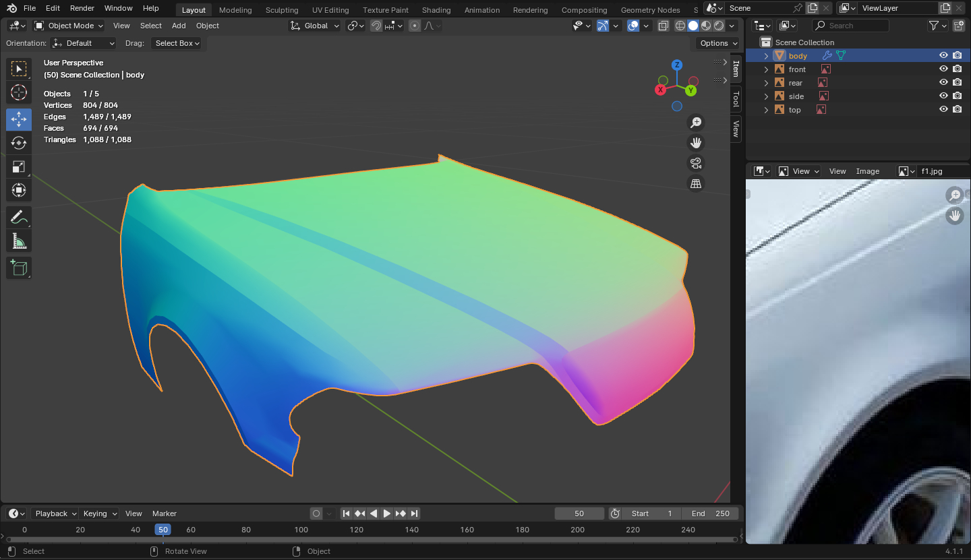Image resolution: width=971 pixels, height=560 pixels.
Task: Open the image editor Image menu
Action: [868, 171]
